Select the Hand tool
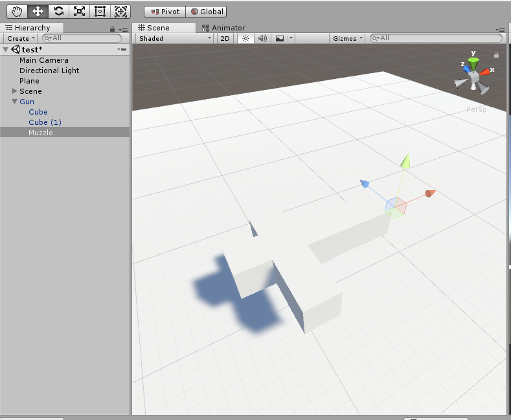 17,12
